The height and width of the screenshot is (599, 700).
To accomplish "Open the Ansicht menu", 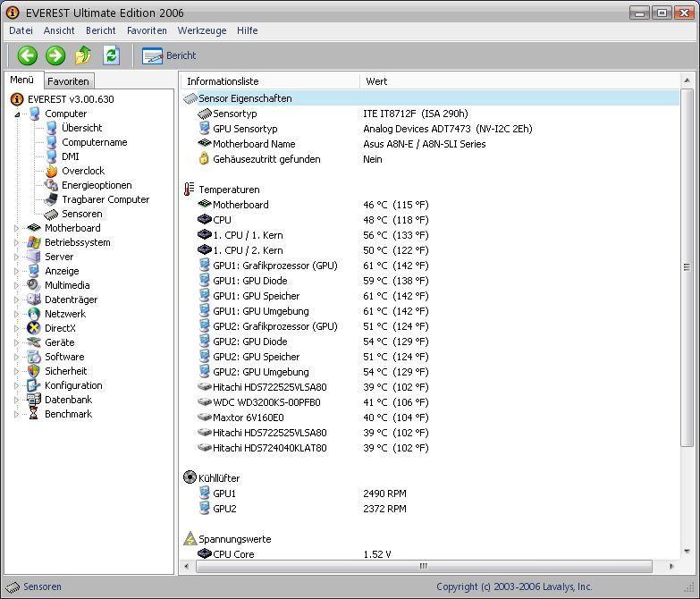I will tap(59, 30).
